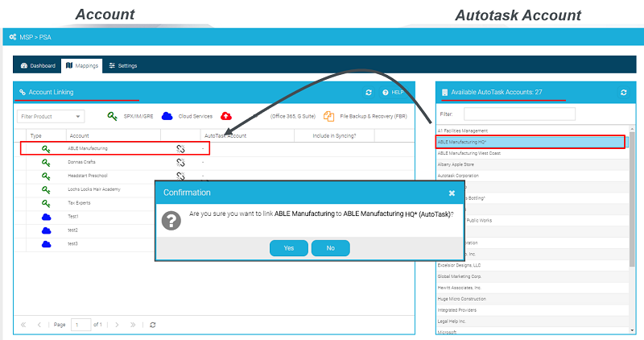Click the blue Cloud Services legend icon
644x340 pixels.
(x=167, y=116)
